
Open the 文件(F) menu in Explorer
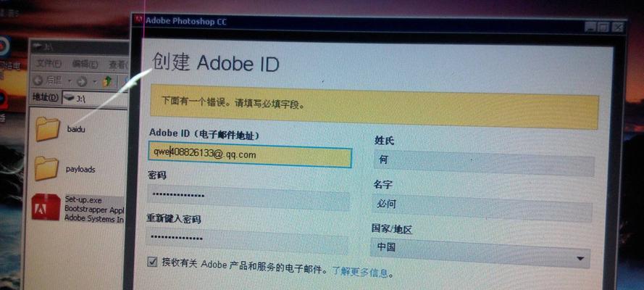click(x=49, y=63)
